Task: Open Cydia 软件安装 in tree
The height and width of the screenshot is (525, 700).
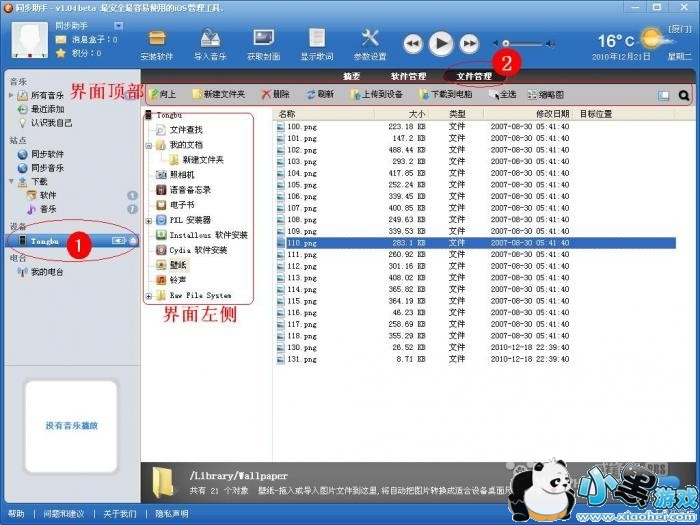Action: pyautogui.click(x=198, y=250)
